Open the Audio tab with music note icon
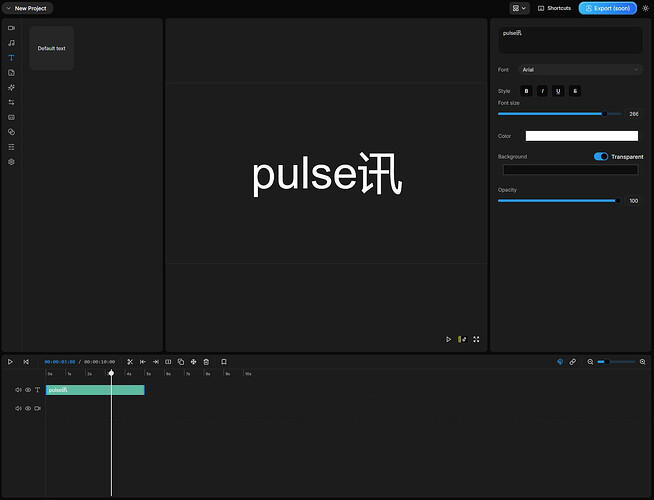Viewport: 654px width, 500px height. click(x=11, y=43)
